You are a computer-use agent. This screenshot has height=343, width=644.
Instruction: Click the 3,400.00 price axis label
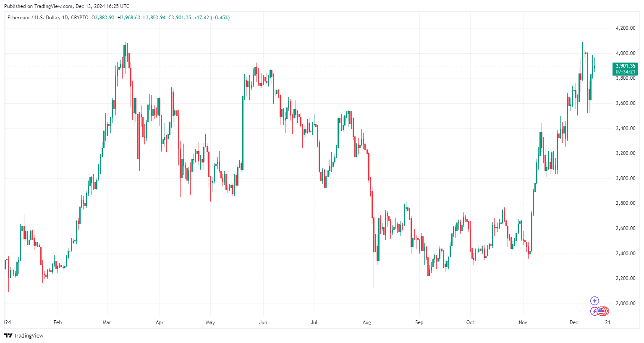pos(626,128)
